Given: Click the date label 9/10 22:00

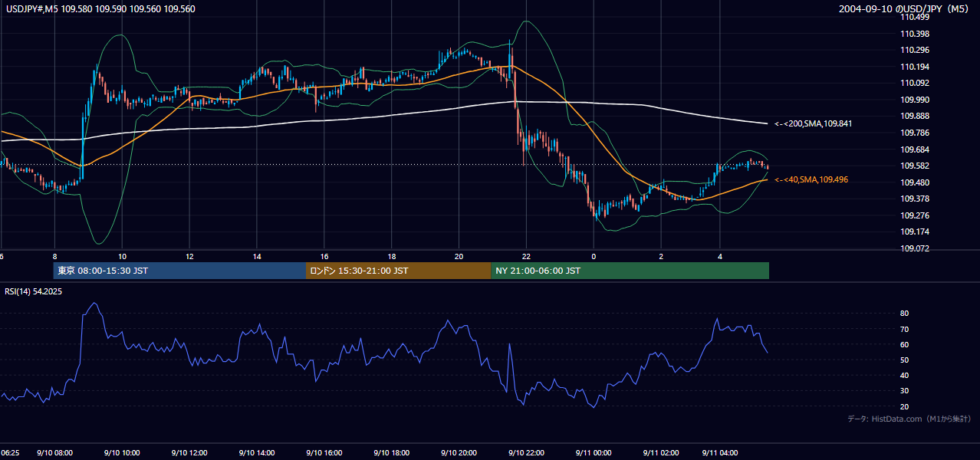Looking at the screenshot, I should tap(526, 453).
